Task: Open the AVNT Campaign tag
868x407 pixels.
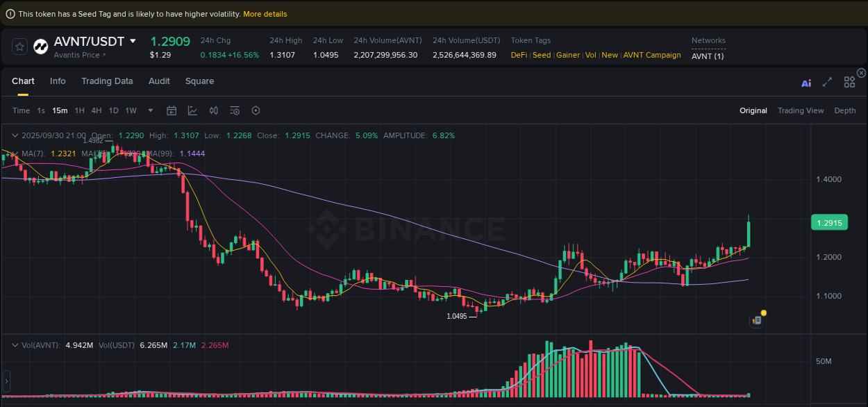Action: click(652, 55)
